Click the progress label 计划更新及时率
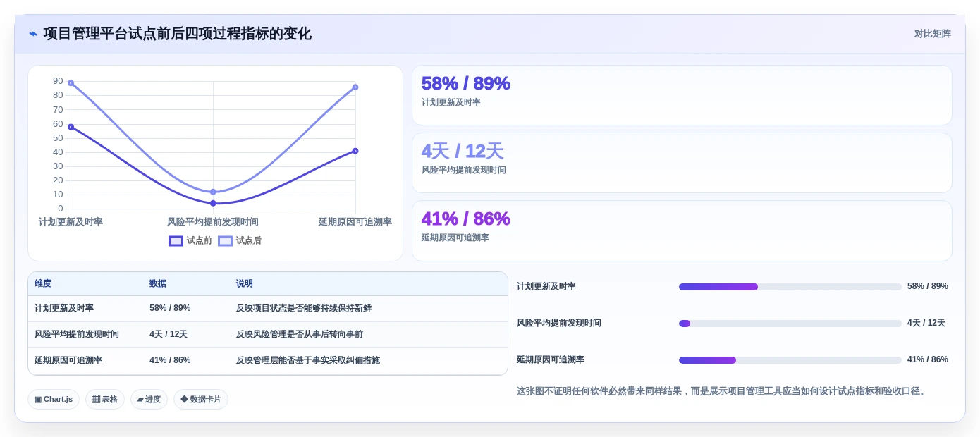Image resolution: width=980 pixels, height=437 pixels. tap(546, 286)
